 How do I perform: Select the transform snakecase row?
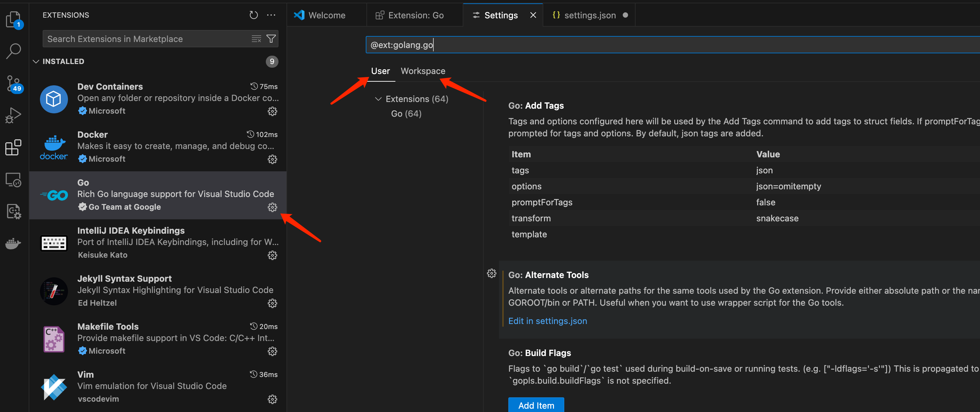744,219
